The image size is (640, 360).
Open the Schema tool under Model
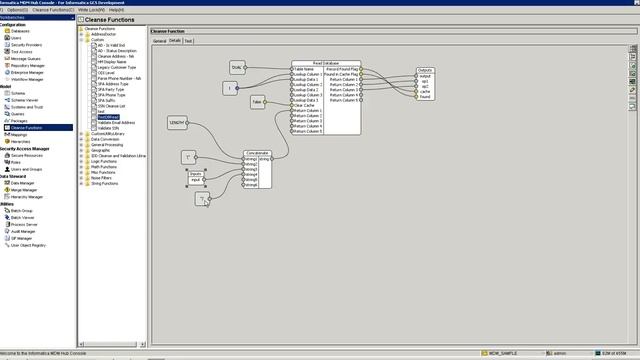point(18,93)
